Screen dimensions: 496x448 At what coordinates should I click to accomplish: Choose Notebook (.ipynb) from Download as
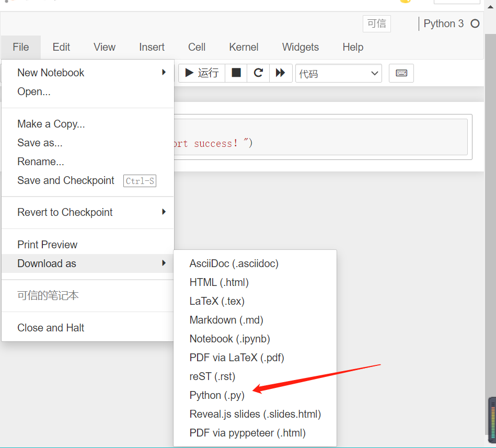[x=229, y=339]
